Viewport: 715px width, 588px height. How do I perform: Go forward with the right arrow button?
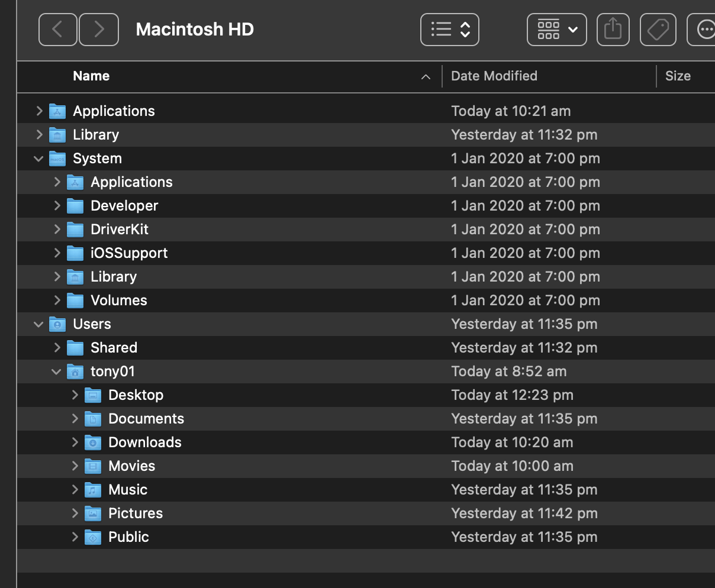click(x=99, y=30)
